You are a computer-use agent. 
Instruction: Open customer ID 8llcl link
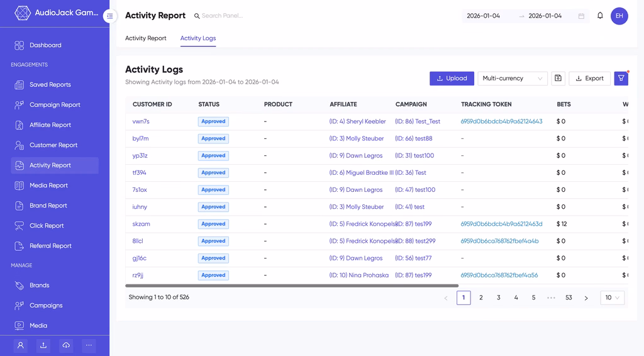pos(138,241)
